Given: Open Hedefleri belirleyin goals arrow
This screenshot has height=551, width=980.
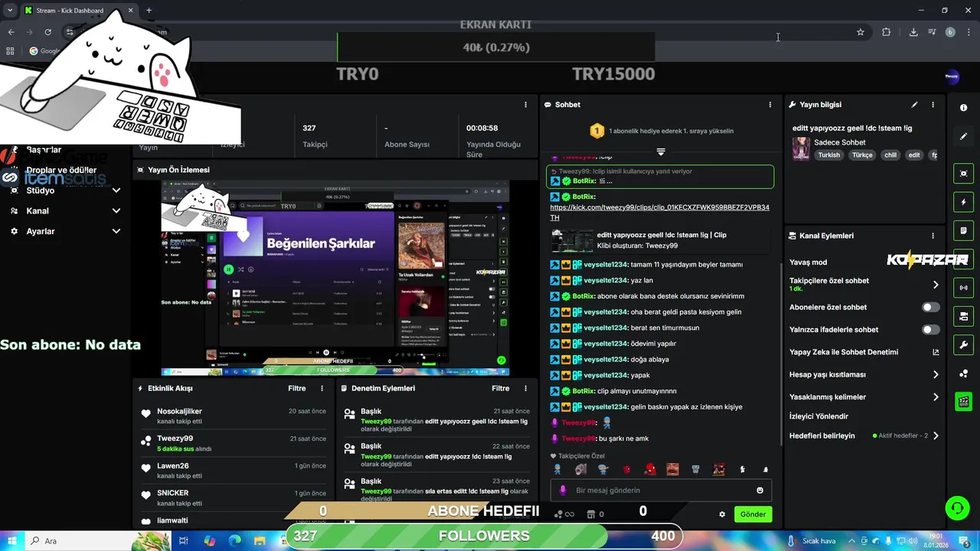Looking at the screenshot, I should click(936, 435).
